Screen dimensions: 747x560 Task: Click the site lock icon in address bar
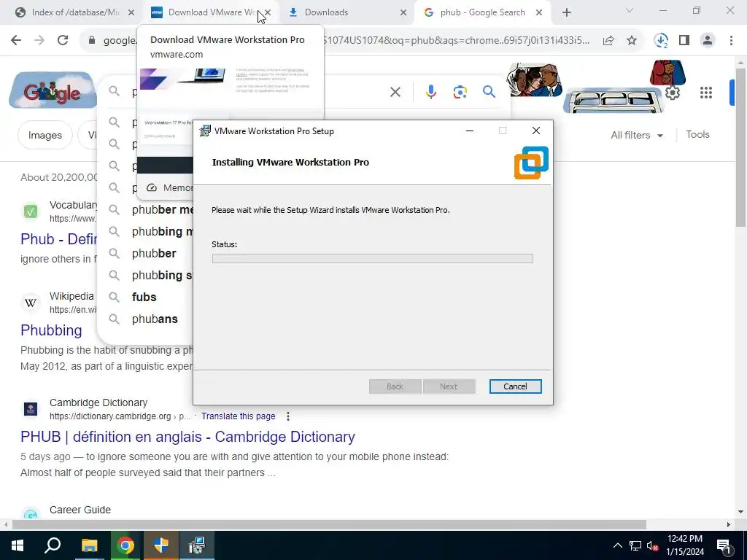tap(92, 41)
